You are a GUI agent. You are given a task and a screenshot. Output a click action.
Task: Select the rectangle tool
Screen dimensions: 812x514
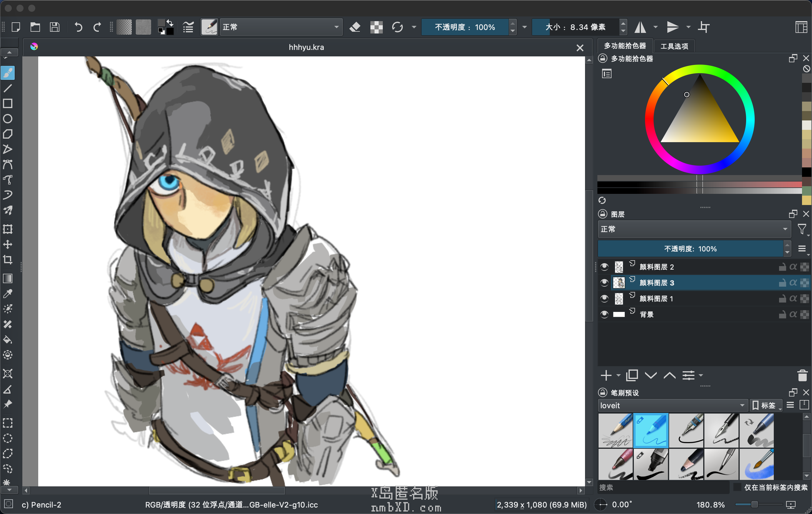[8, 103]
